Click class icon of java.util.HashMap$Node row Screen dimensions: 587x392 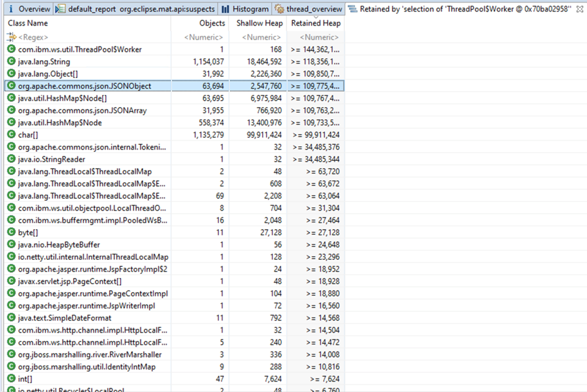(11, 122)
